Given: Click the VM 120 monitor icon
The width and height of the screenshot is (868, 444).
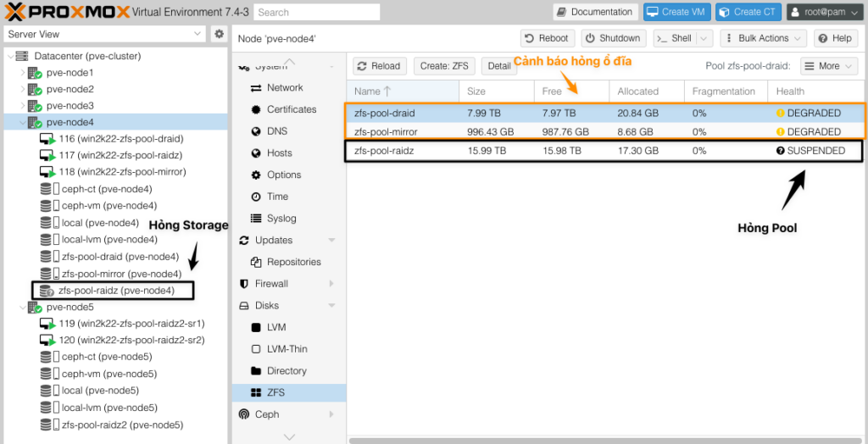Looking at the screenshot, I should 48,340.
